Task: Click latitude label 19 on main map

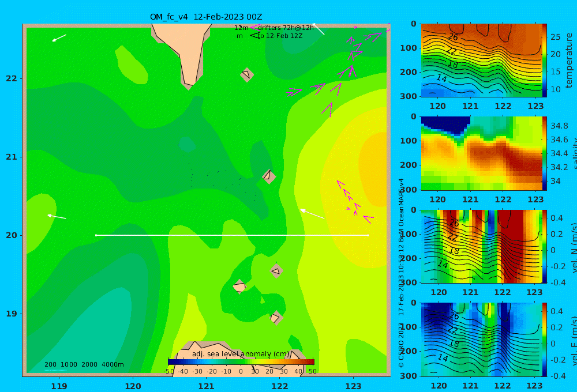Action: [x=12, y=314]
